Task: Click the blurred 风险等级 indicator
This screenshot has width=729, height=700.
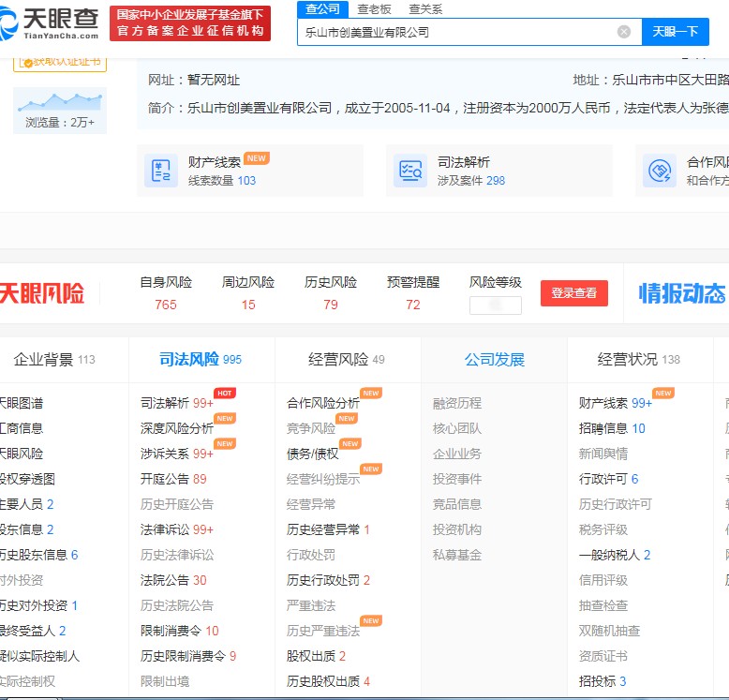Action: point(495,305)
